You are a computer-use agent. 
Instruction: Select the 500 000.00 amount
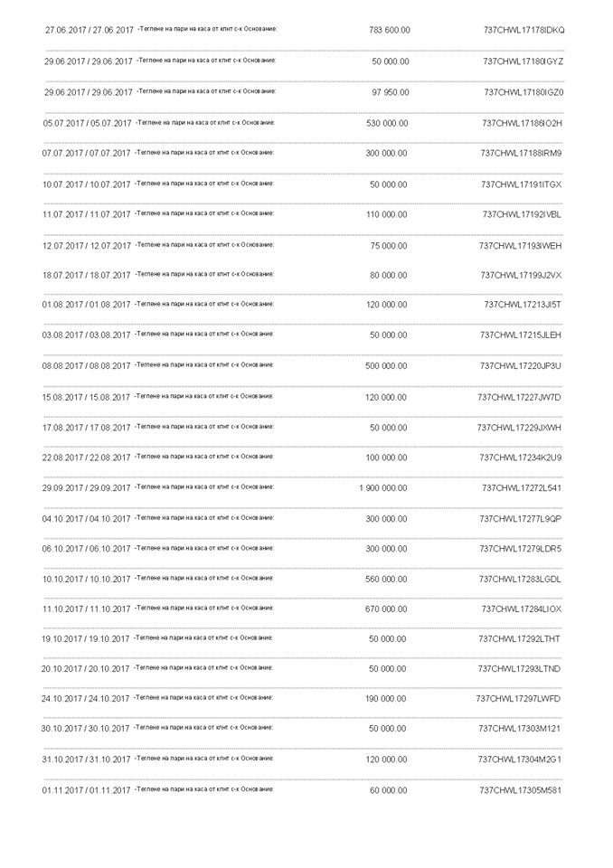pyautogui.click(x=386, y=366)
